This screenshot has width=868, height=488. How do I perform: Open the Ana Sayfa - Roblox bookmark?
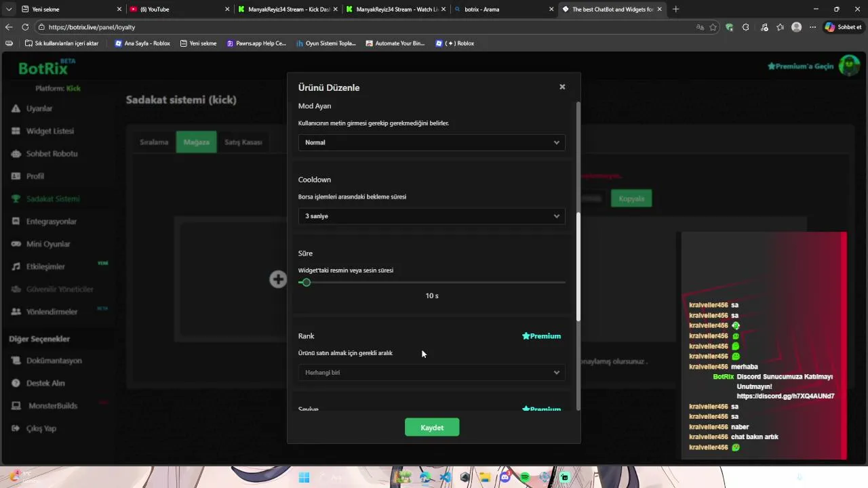(142, 43)
